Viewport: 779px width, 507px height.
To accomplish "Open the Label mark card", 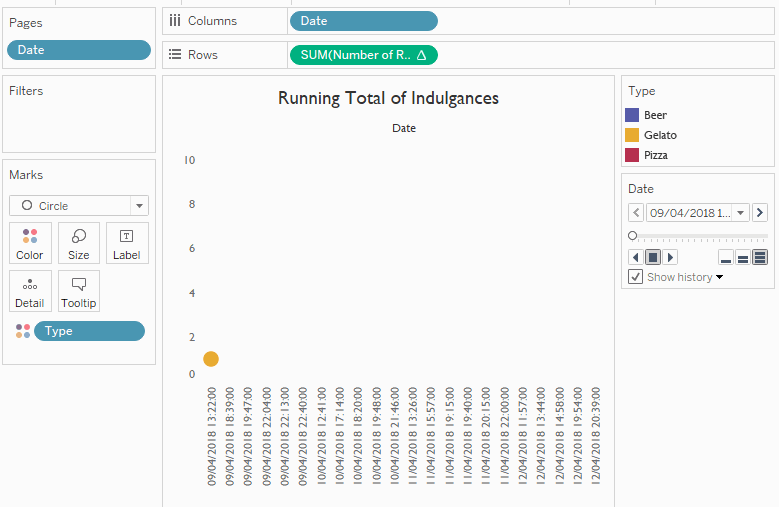I will tap(127, 243).
